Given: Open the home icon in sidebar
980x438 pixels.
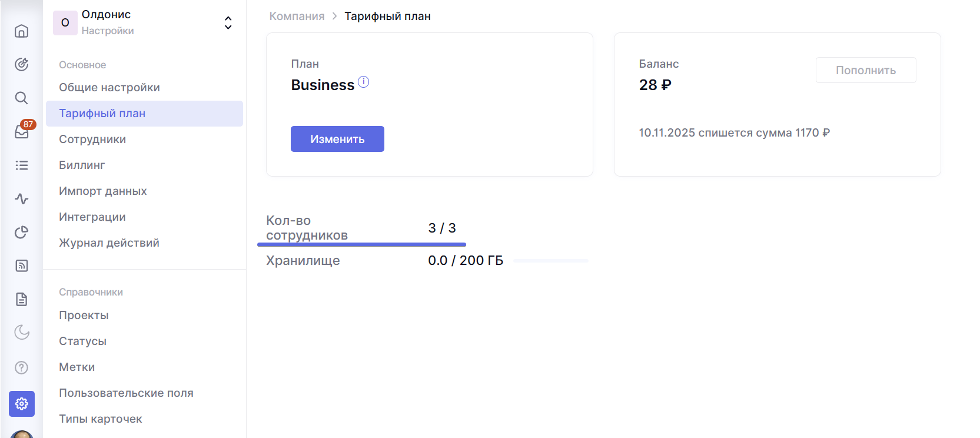Looking at the screenshot, I should pos(22,31).
